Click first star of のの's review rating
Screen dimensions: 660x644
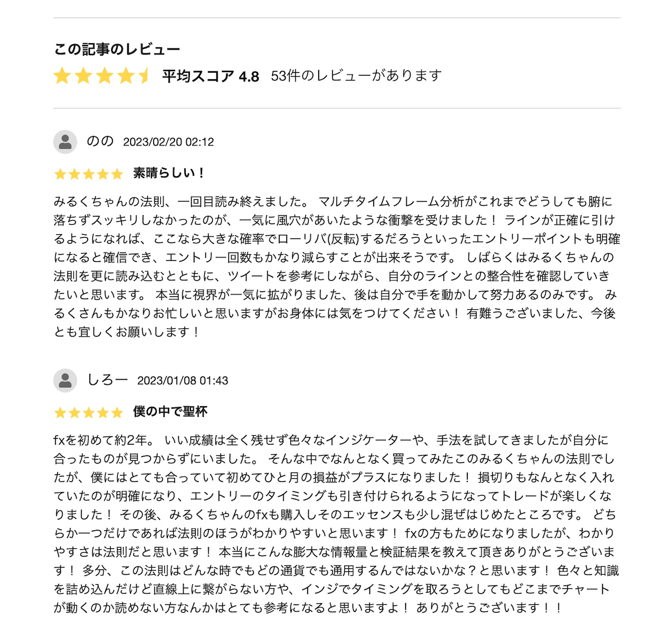click(x=60, y=174)
